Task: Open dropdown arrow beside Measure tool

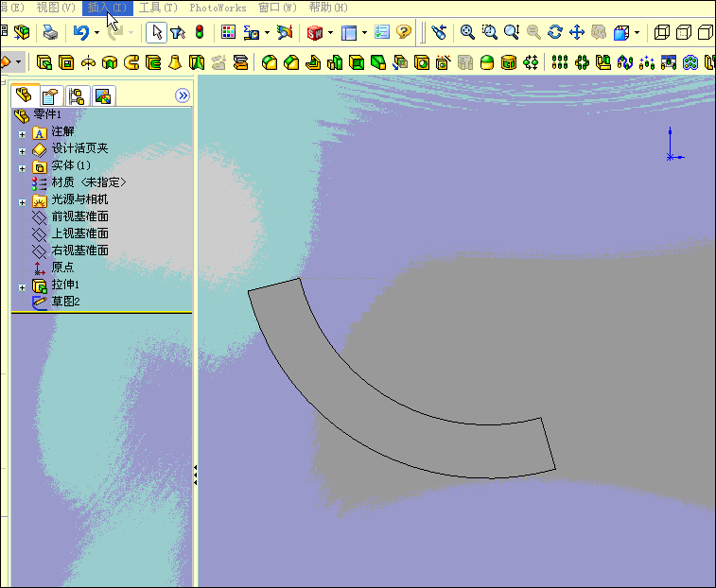Action: click(x=267, y=32)
